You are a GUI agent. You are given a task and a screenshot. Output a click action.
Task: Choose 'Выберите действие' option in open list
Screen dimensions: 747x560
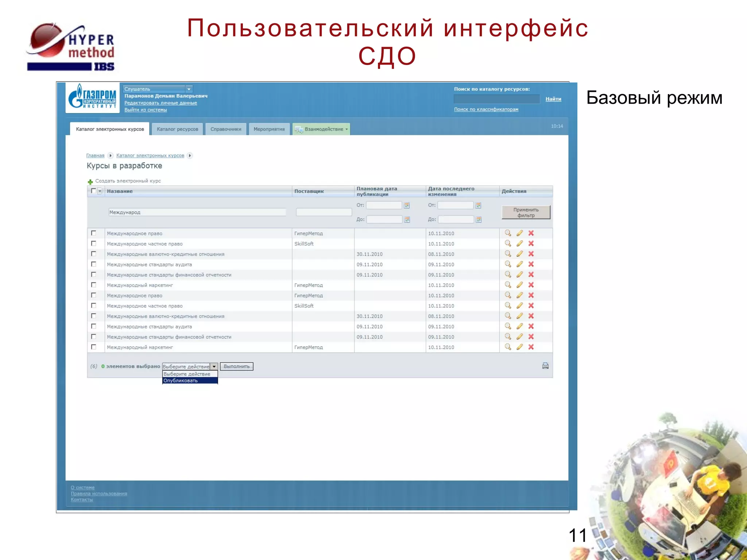(190, 374)
